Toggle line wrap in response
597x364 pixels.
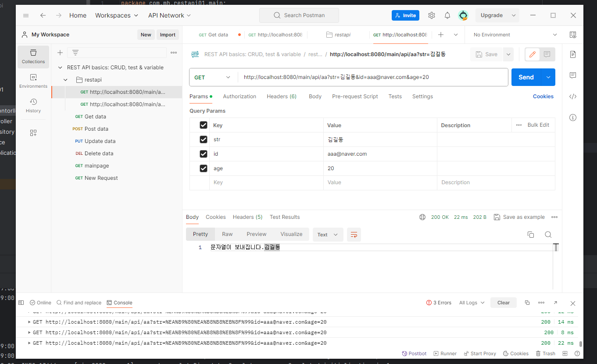pos(354,235)
